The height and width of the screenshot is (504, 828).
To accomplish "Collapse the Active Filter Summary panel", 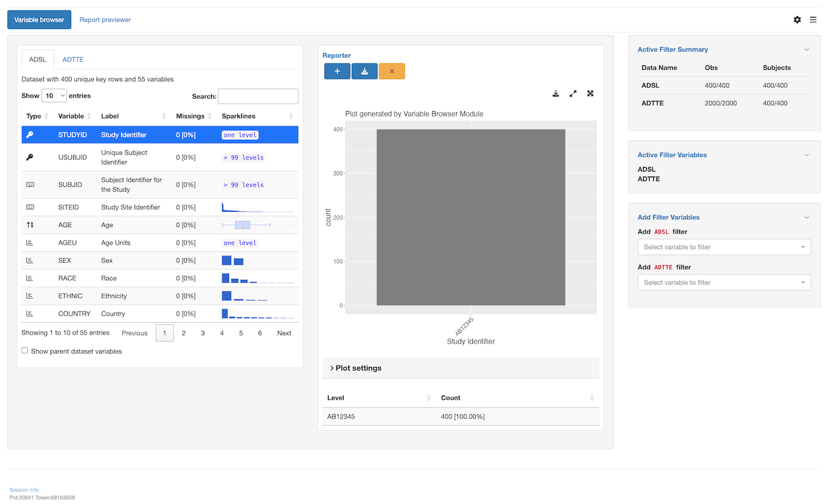I will coord(806,50).
